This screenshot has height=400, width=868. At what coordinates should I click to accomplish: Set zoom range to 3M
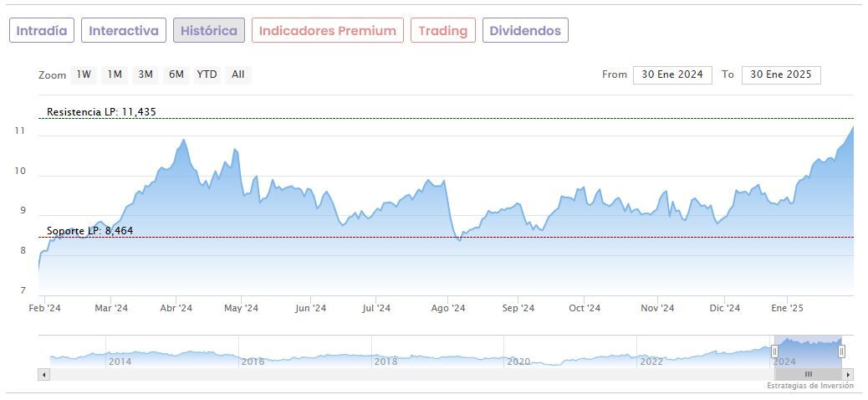146,74
